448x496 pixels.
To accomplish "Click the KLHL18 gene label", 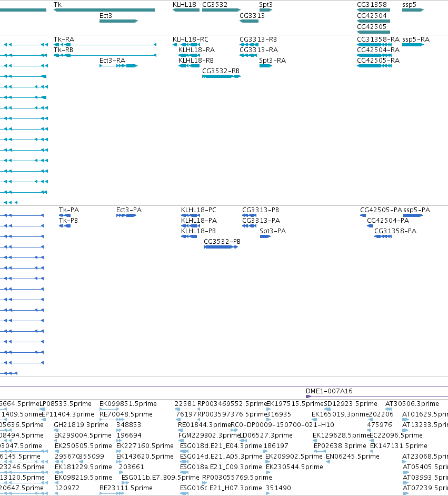I will click(x=184, y=4).
